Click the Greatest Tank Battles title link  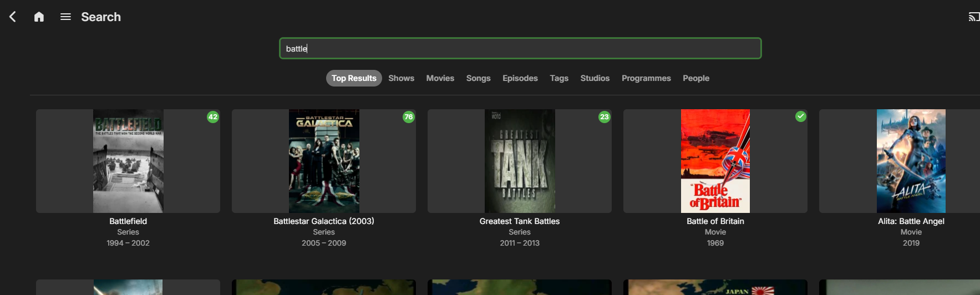tap(520, 221)
